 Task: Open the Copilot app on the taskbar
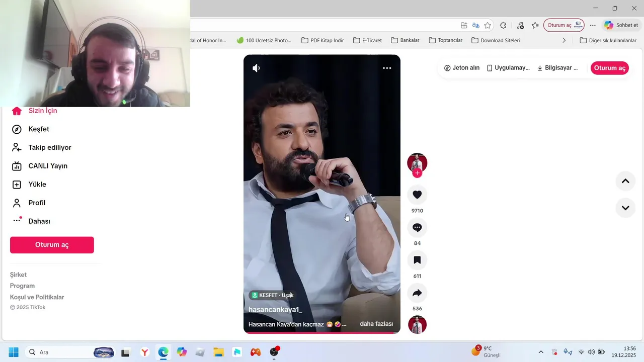click(x=182, y=352)
